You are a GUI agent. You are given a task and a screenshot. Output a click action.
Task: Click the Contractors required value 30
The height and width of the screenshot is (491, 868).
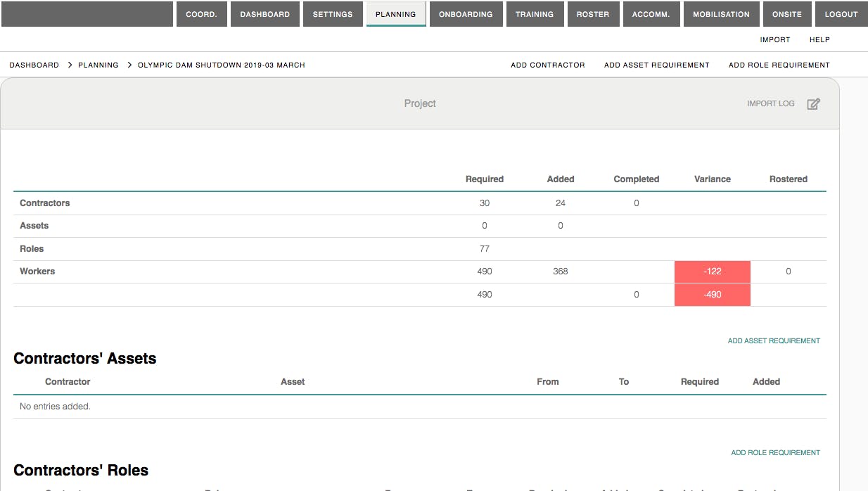(485, 203)
